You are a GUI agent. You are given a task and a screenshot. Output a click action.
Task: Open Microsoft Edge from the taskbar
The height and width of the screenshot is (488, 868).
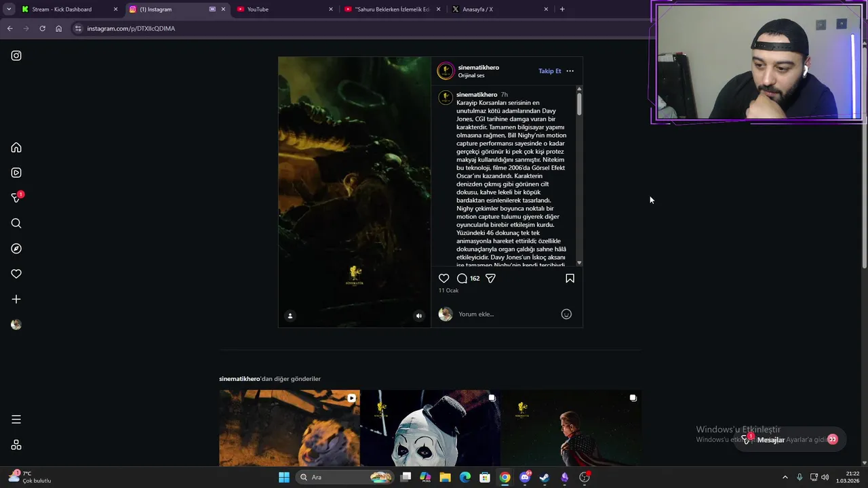tap(465, 477)
